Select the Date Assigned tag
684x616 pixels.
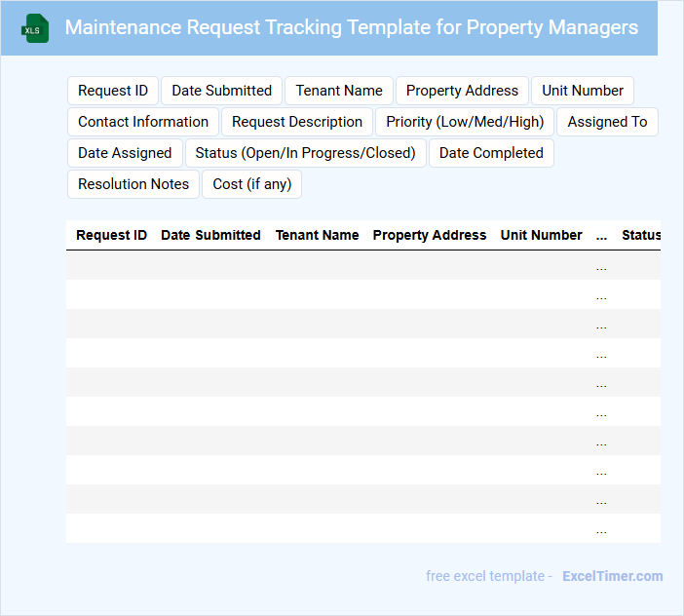[x=125, y=153]
